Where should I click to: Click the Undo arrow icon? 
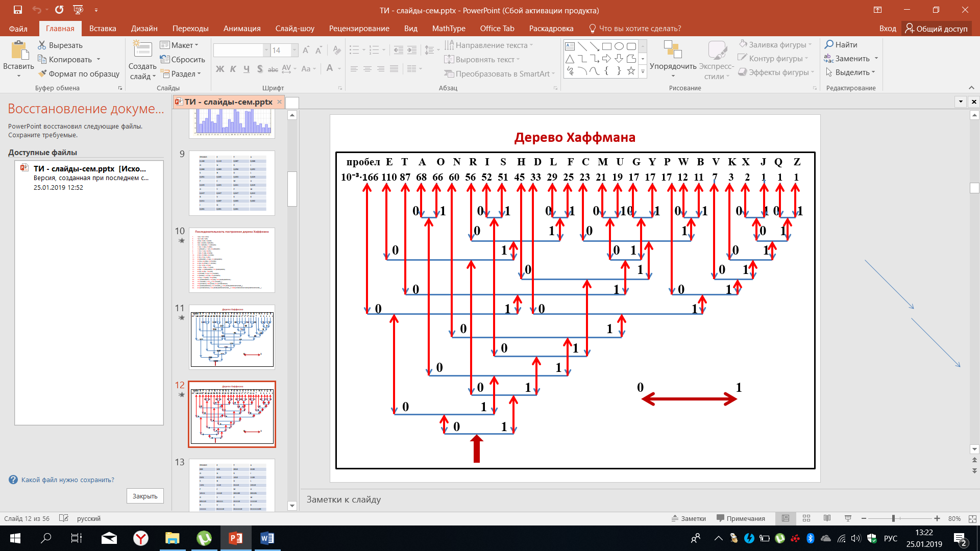pyautogui.click(x=37, y=10)
